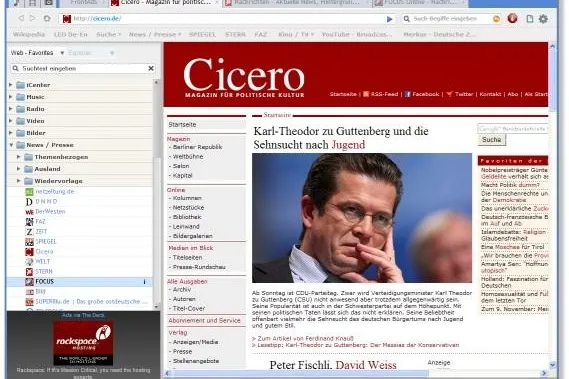569x379 pixels.
Task: Click the go arrow in address bar
Action: coord(389,19)
